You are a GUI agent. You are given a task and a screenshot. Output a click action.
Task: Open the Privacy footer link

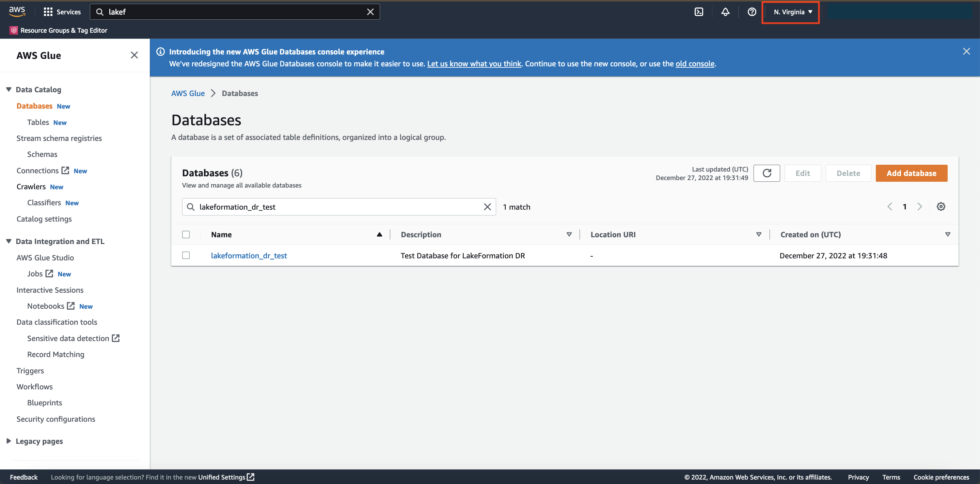coord(858,477)
